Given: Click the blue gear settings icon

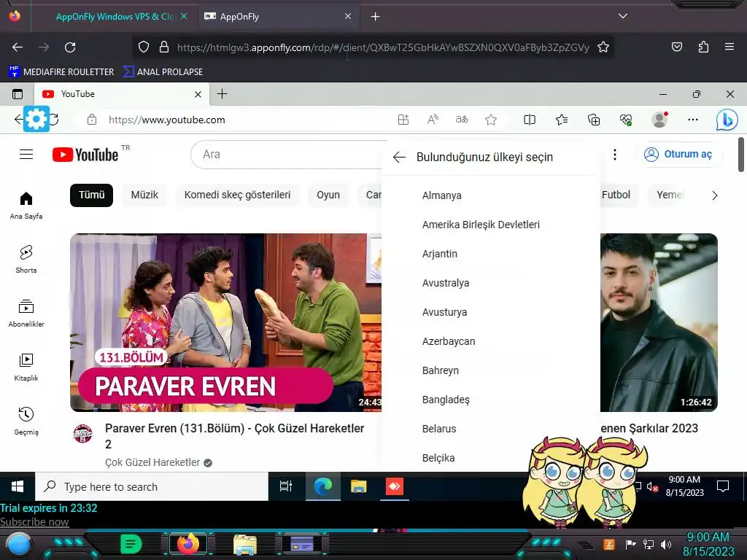Looking at the screenshot, I should [36, 119].
